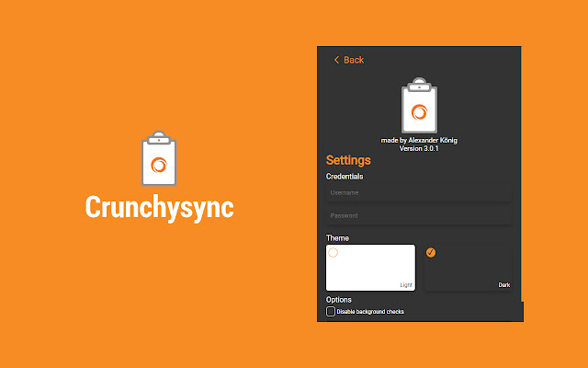The width and height of the screenshot is (588, 368).
Task: Focus the Username input field
Action: pyautogui.click(x=419, y=192)
